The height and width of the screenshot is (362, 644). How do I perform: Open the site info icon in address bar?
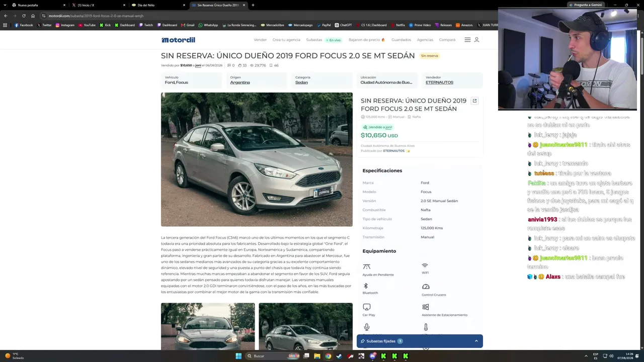[44, 16]
